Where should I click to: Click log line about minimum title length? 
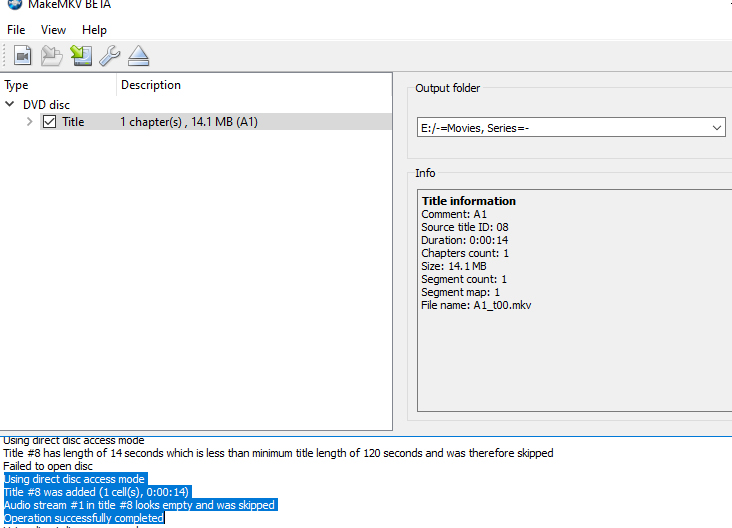(278, 453)
